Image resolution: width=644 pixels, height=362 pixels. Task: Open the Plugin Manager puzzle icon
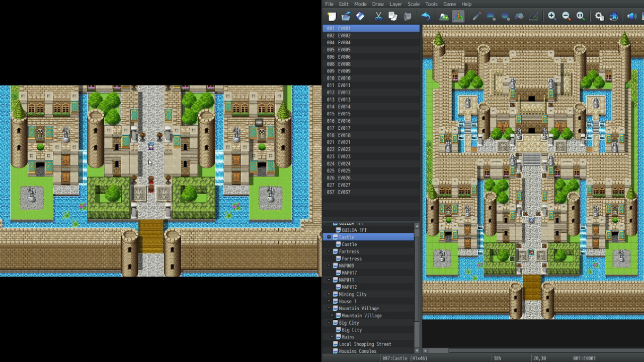[x=613, y=17]
